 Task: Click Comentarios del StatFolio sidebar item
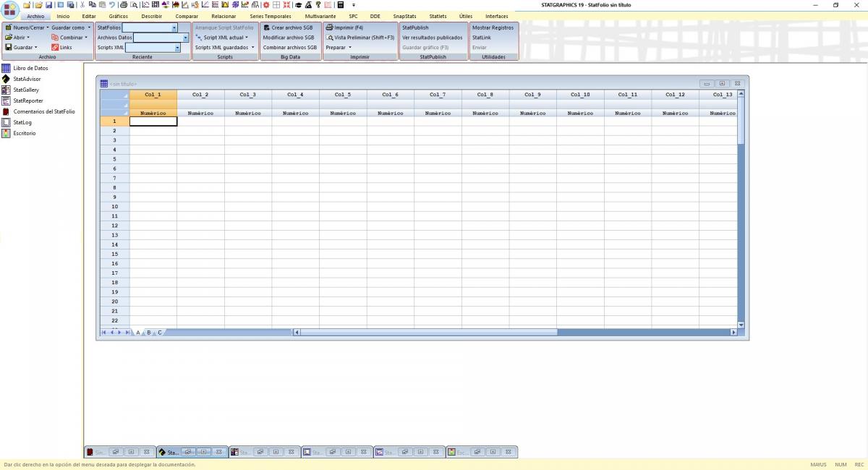[43, 111]
